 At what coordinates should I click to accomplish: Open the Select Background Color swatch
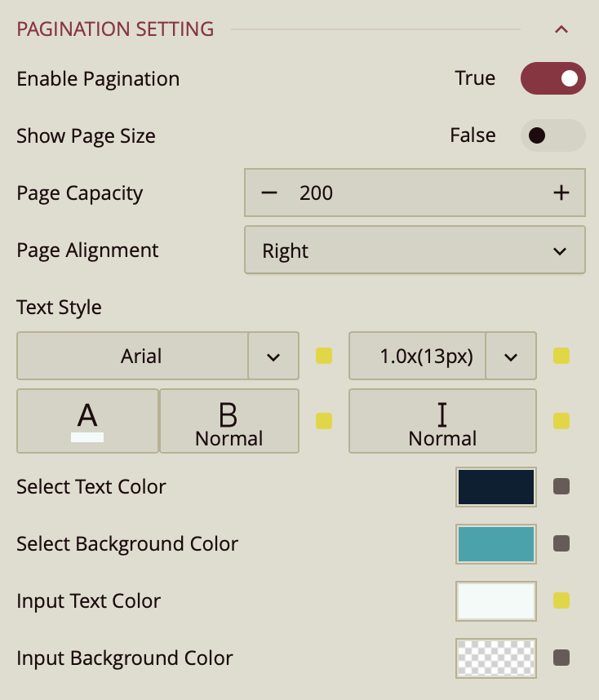(x=496, y=544)
